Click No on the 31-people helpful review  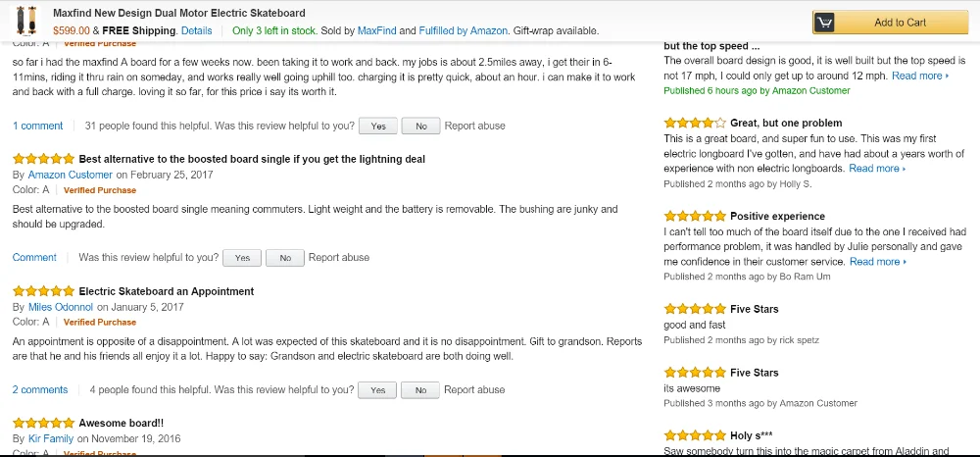point(420,127)
